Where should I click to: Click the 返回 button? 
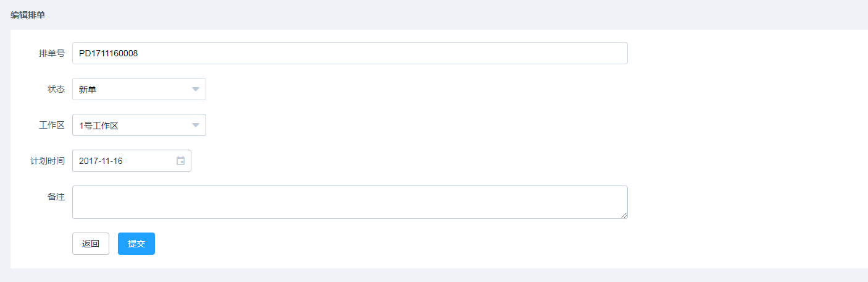91,244
